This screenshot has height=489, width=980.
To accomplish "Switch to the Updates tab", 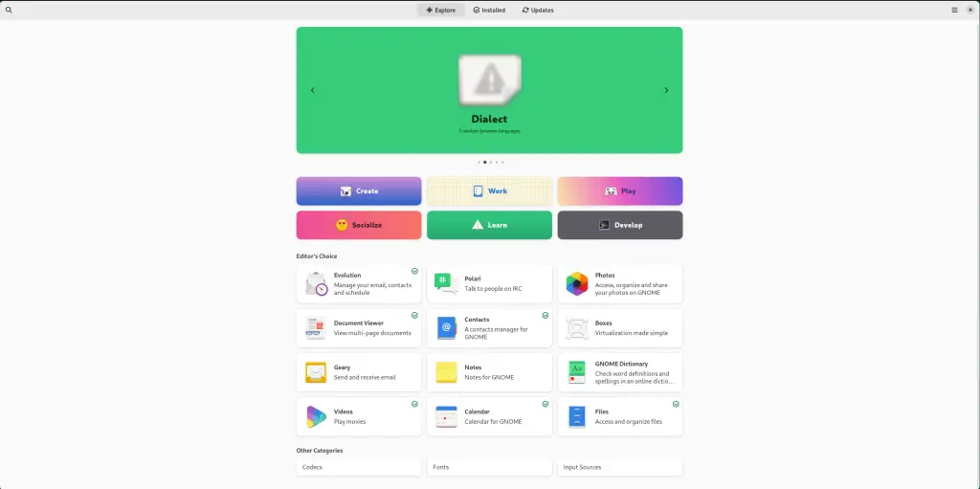I will pyautogui.click(x=538, y=10).
